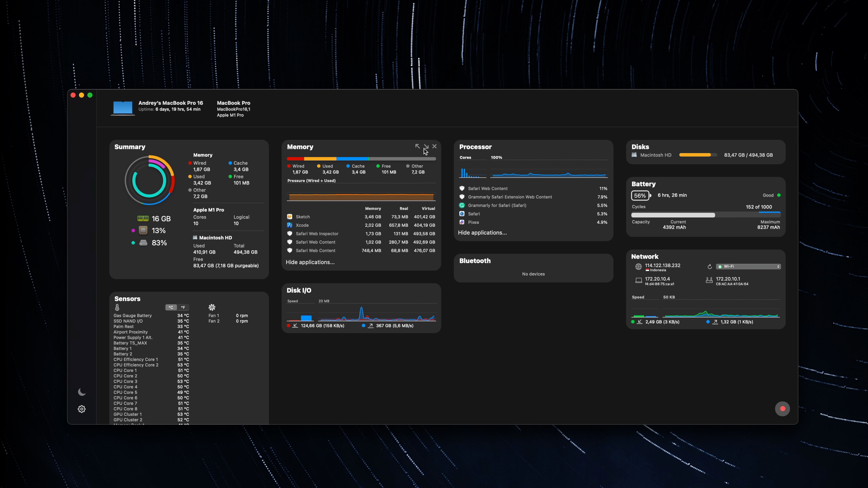The width and height of the screenshot is (868, 488).
Task: Click the battery cycles progress bar
Action: pos(706,215)
